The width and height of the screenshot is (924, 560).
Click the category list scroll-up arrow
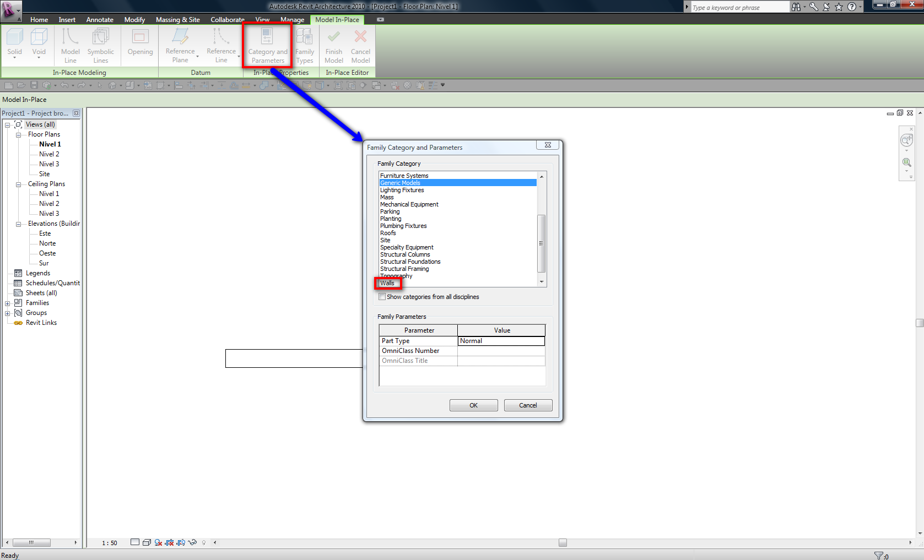[x=542, y=177]
